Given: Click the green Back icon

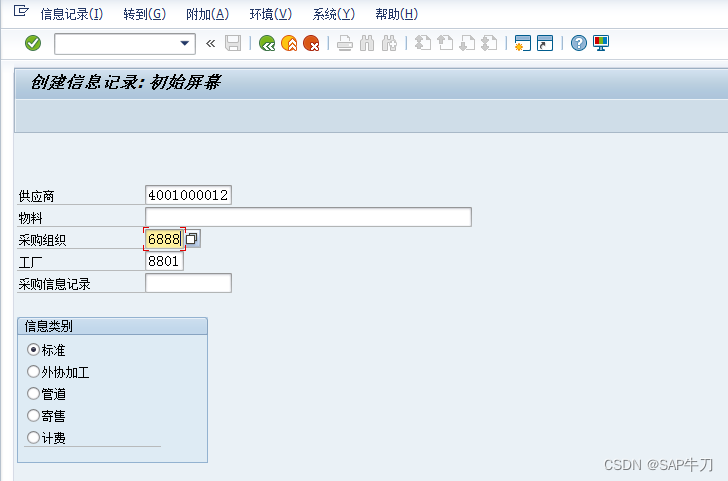Looking at the screenshot, I should click(x=267, y=43).
